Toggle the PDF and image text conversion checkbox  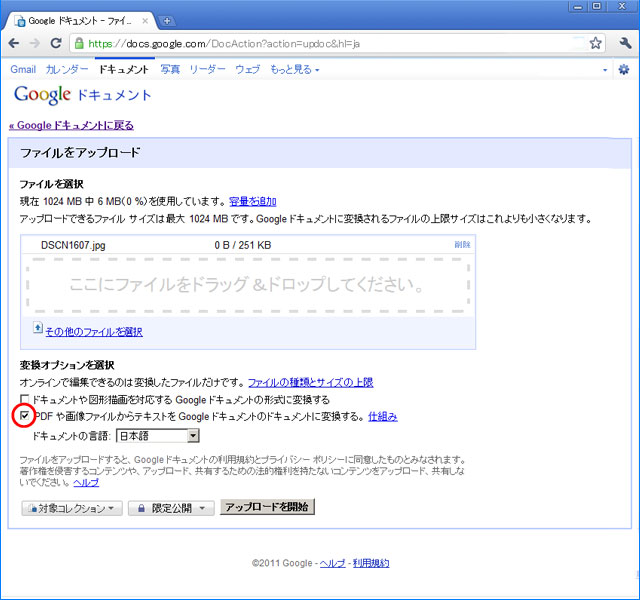pyautogui.click(x=25, y=416)
